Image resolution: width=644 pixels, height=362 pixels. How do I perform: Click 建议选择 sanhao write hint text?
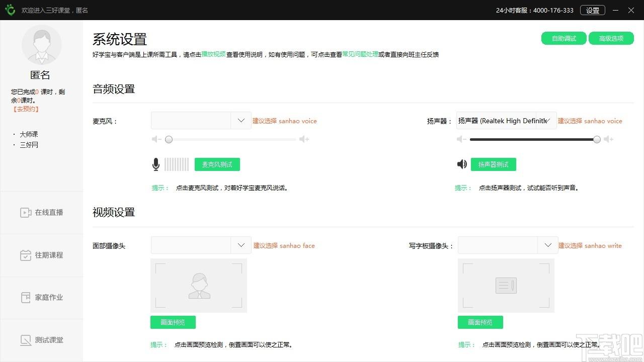[590, 245]
